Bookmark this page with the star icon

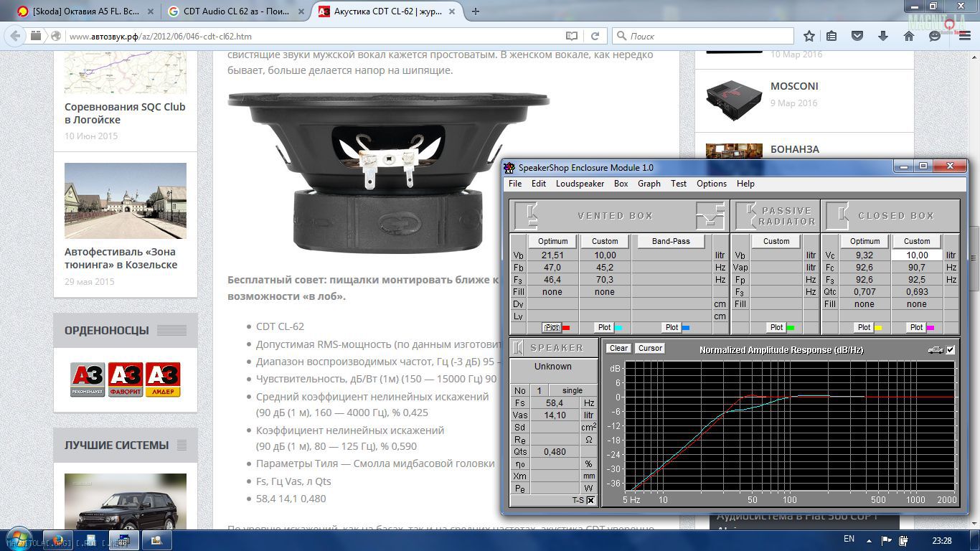[809, 36]
